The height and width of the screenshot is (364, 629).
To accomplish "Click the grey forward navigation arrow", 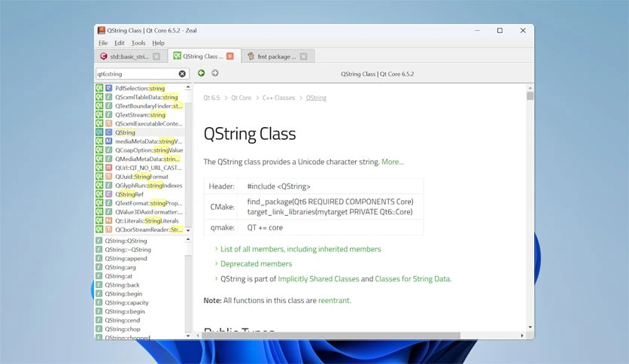I will tap(215, 73).
